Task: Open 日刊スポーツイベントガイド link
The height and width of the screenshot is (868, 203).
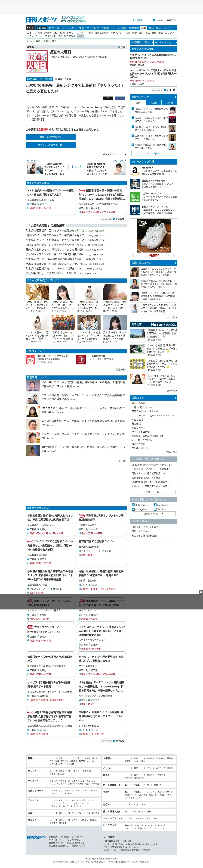Action: 146,527
